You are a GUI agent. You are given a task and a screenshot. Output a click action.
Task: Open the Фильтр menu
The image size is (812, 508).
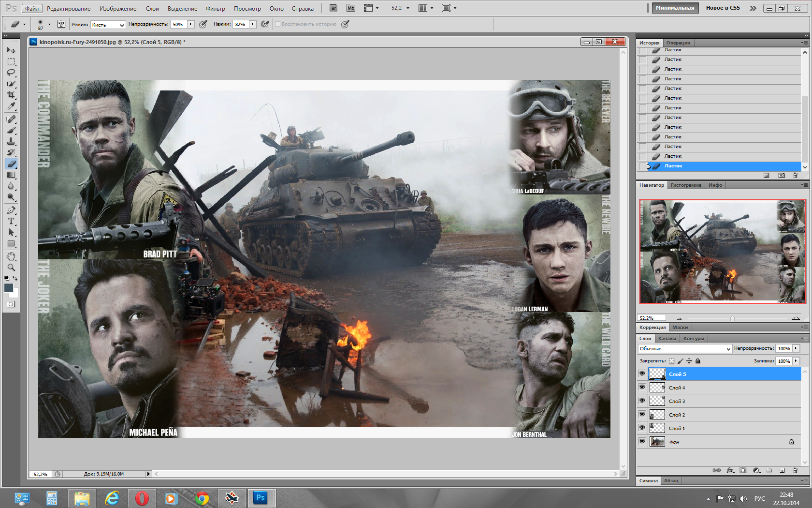(215, 9)
